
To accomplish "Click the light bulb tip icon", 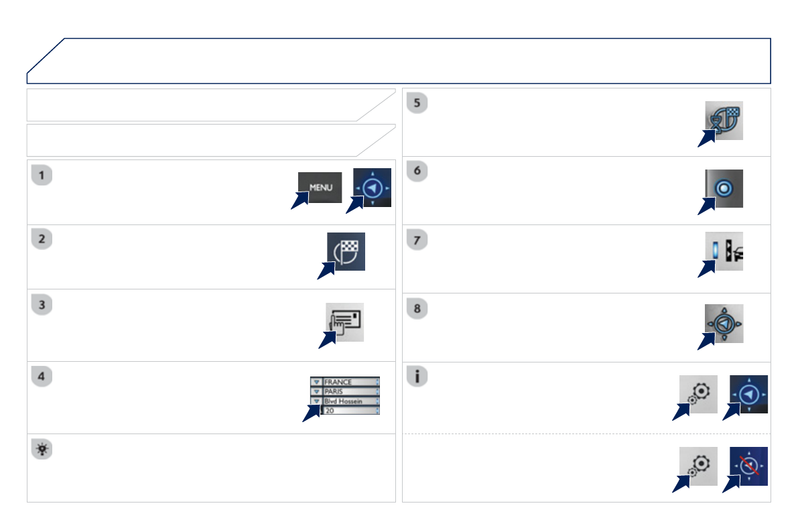I will coord(42,450).
